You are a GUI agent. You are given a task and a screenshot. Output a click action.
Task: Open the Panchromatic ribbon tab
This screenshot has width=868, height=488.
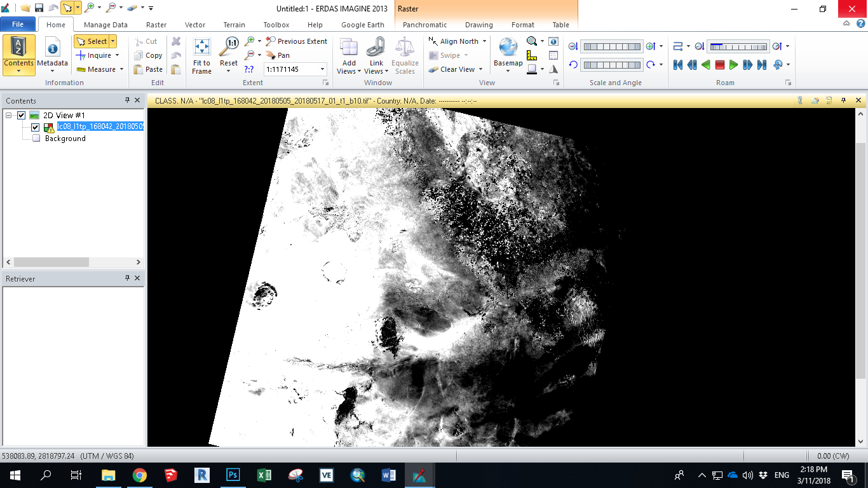[424, 25]
